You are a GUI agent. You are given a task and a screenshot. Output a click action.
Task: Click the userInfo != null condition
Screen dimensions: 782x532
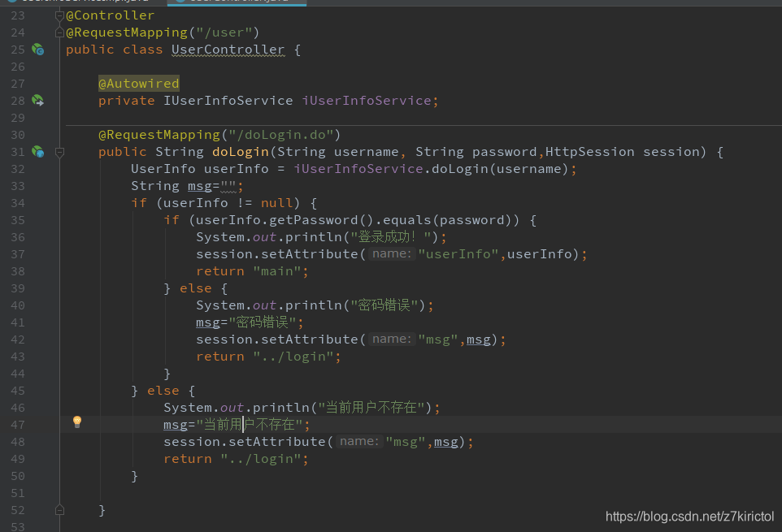click(228, 203)
